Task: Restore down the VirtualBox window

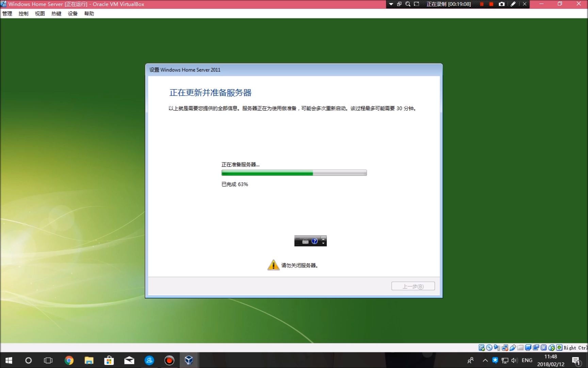Action: 560,4
